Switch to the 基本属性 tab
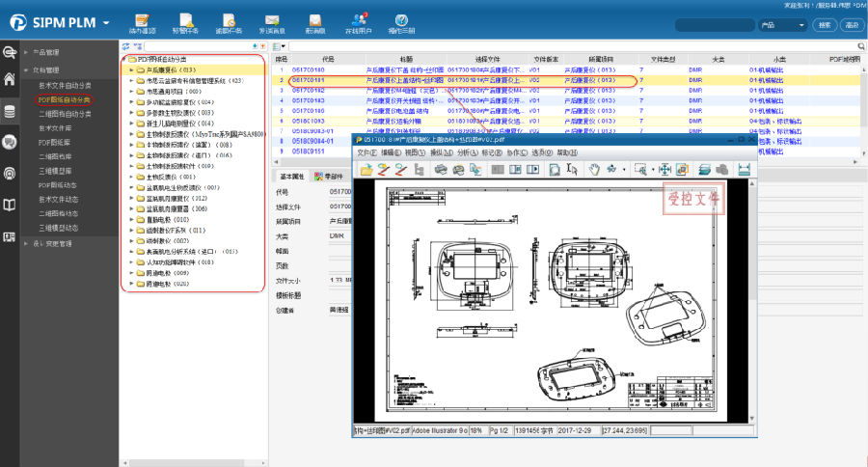The image size is (868, 467). (292, 177)
